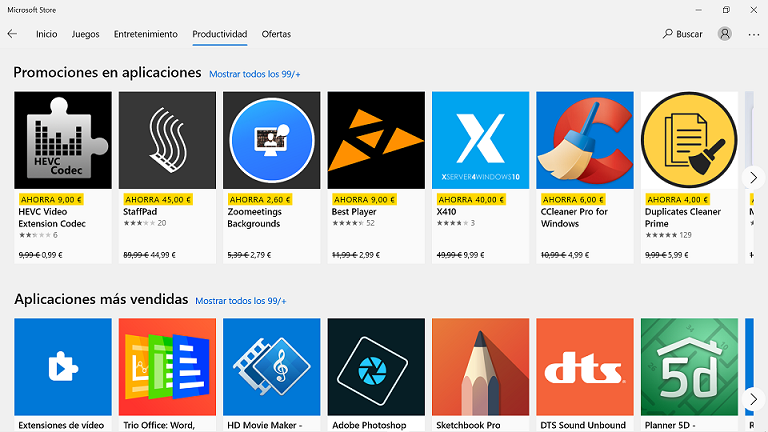
Task: Switch to the Entretenimiento tab
Action: coord(145,34)
